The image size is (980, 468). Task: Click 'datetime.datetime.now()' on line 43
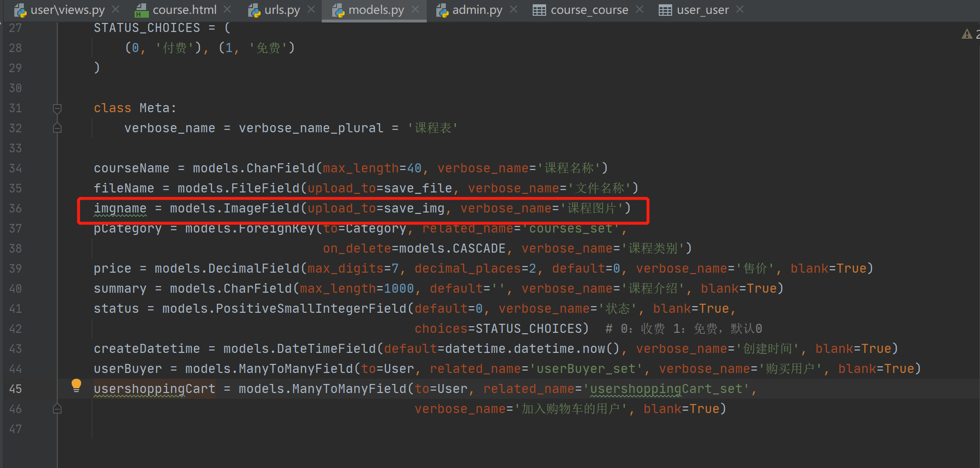[533, 349]
